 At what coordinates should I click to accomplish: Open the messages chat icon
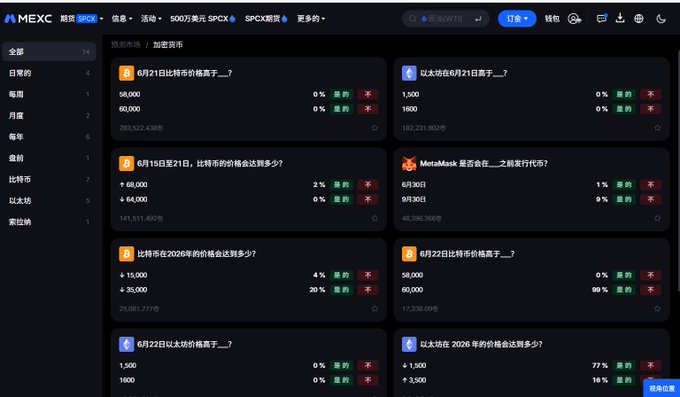[x=602, y=18]
